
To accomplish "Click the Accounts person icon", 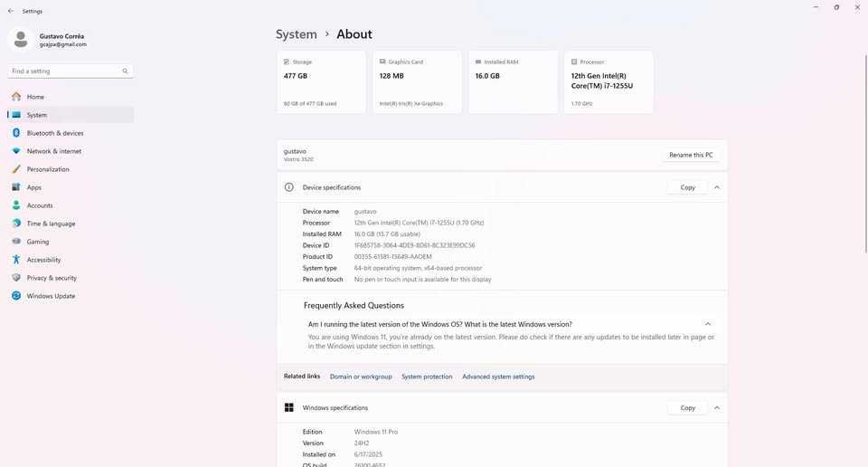I will click(x=16, y=205).
